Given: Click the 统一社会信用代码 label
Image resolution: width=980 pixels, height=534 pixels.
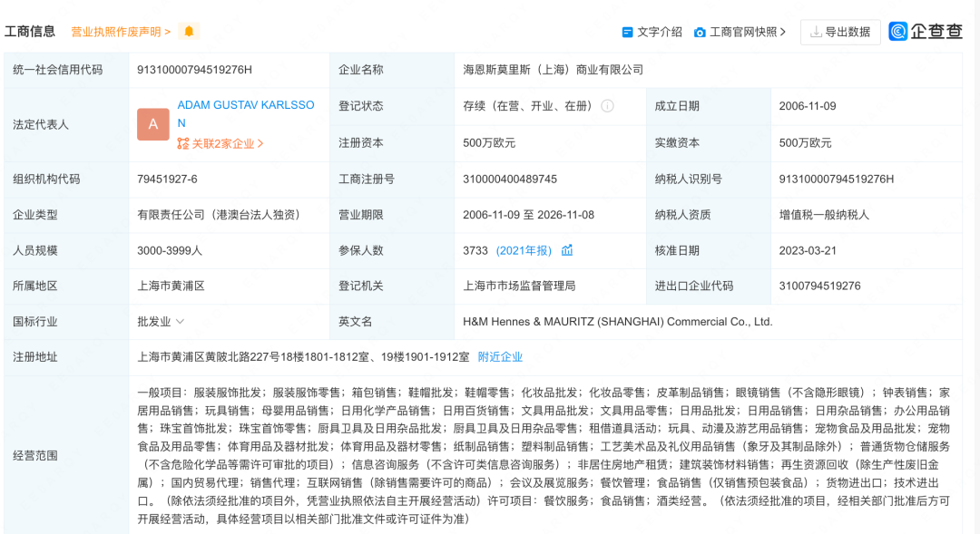Looking at the screenshot, I should (57, 70).
